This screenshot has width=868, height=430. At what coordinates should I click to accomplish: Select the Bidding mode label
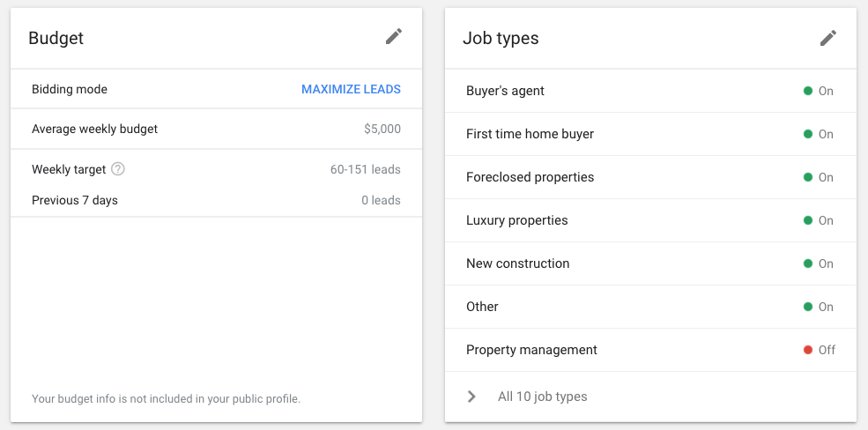70,89
